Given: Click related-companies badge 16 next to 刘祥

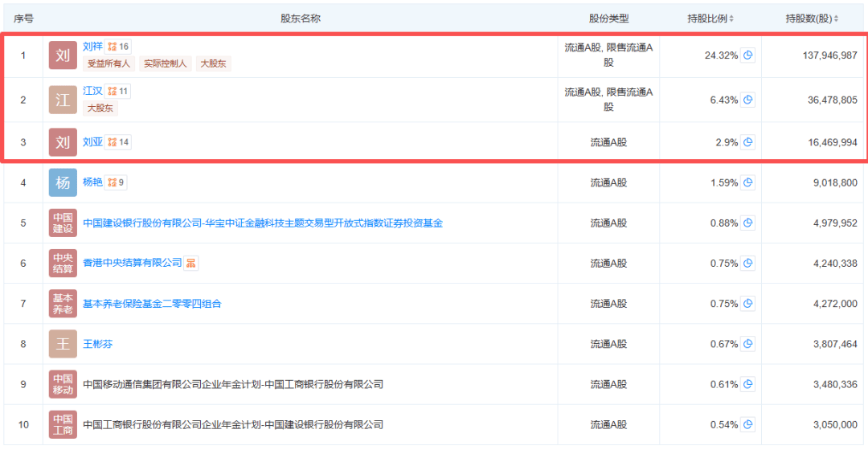Looking at the screenshot, I should 118,47.
